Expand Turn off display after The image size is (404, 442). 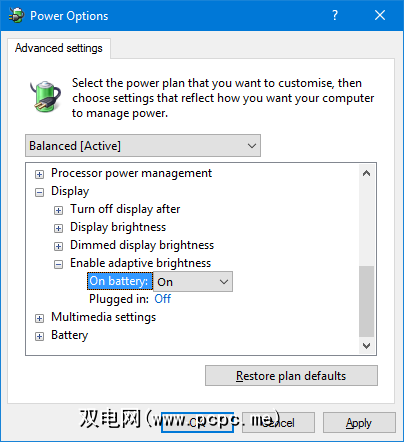[58, 210]
